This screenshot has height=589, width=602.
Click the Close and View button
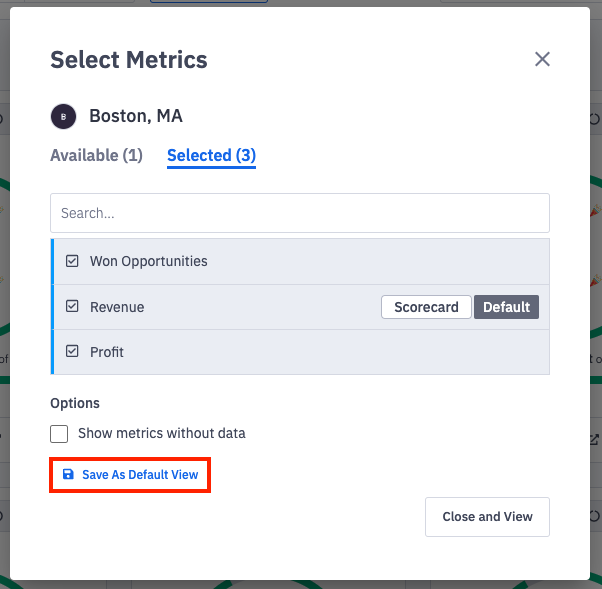tap(487, 517)
